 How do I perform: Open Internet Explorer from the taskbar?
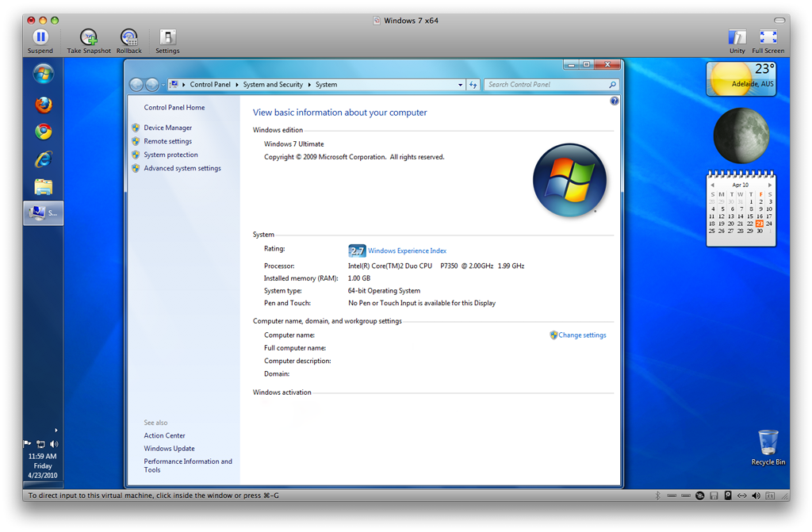(44, 159)
